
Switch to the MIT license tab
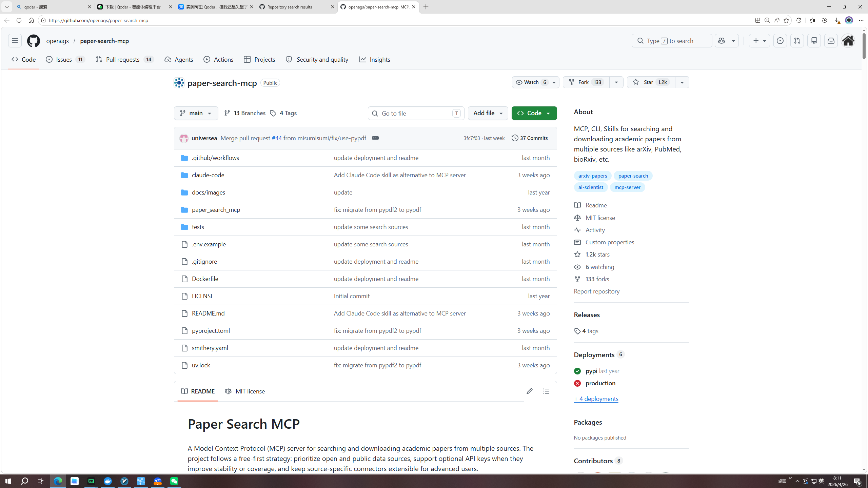tap(245, 391)
